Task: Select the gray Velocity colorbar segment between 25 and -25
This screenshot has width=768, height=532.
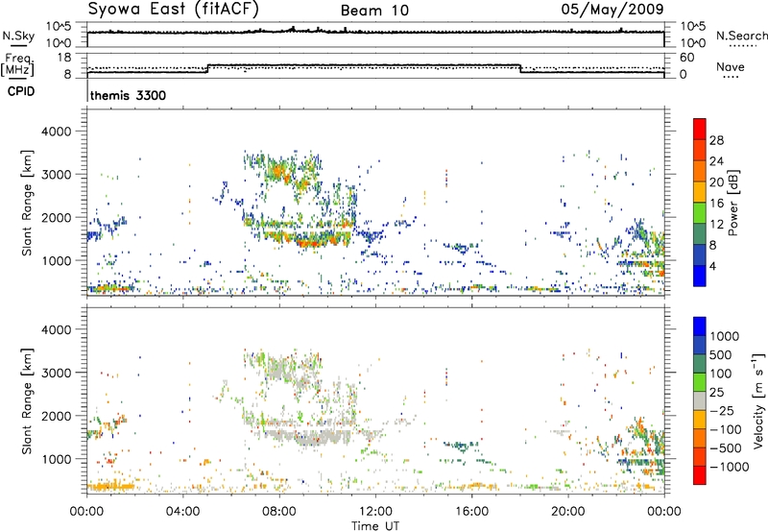Action: (700, 400)
